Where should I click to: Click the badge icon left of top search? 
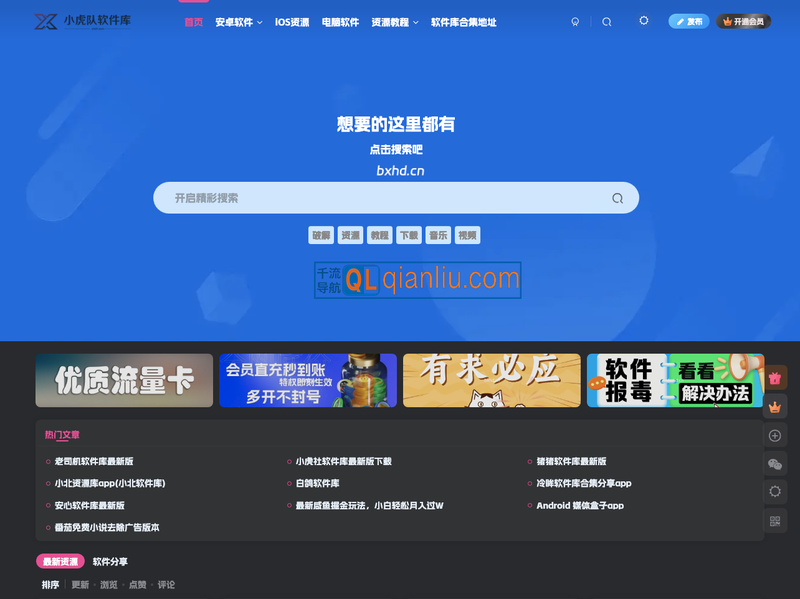[x=575, y=22]
